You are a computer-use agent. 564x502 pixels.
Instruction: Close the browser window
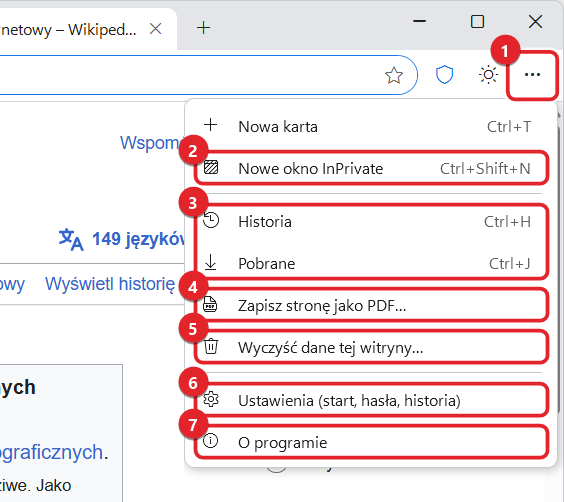[x=535, y=22]
